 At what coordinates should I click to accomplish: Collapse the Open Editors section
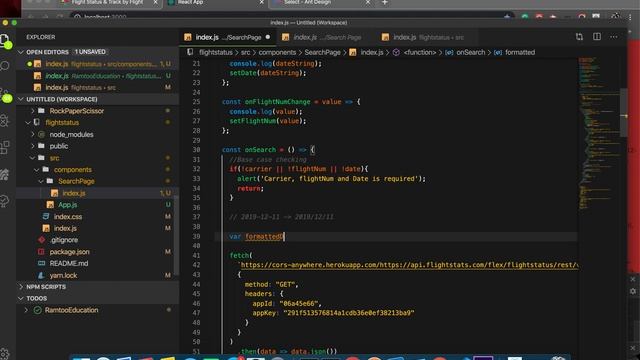click(x=21, y=52)
